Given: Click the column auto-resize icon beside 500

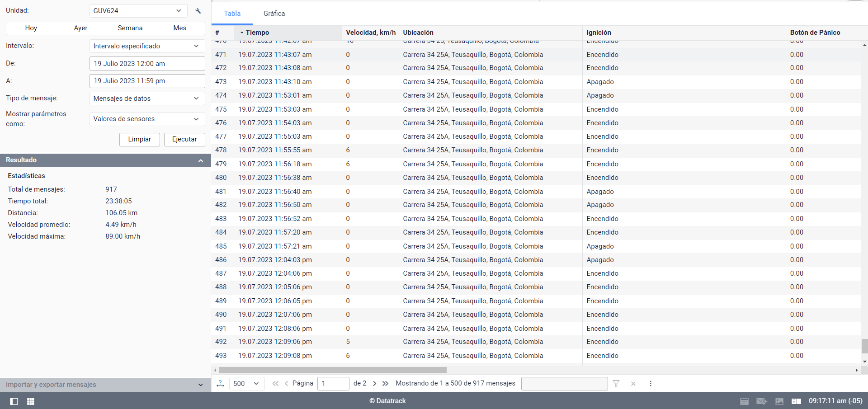Looking at the screenshot, I should [220, 384].
